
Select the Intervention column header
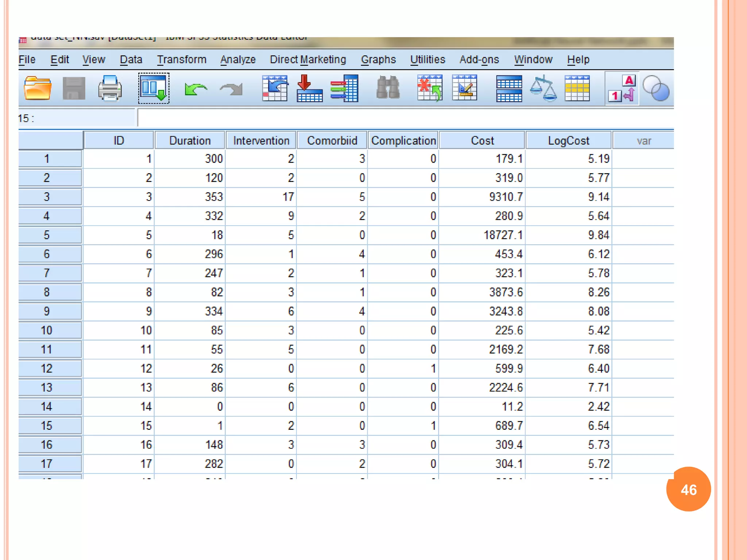(261, 141)
